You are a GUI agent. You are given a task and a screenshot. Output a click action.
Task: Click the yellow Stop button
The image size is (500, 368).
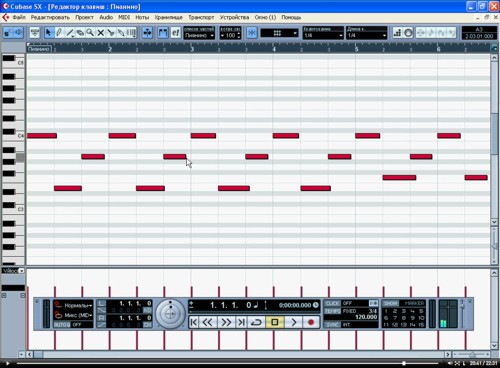pos(275,322)
